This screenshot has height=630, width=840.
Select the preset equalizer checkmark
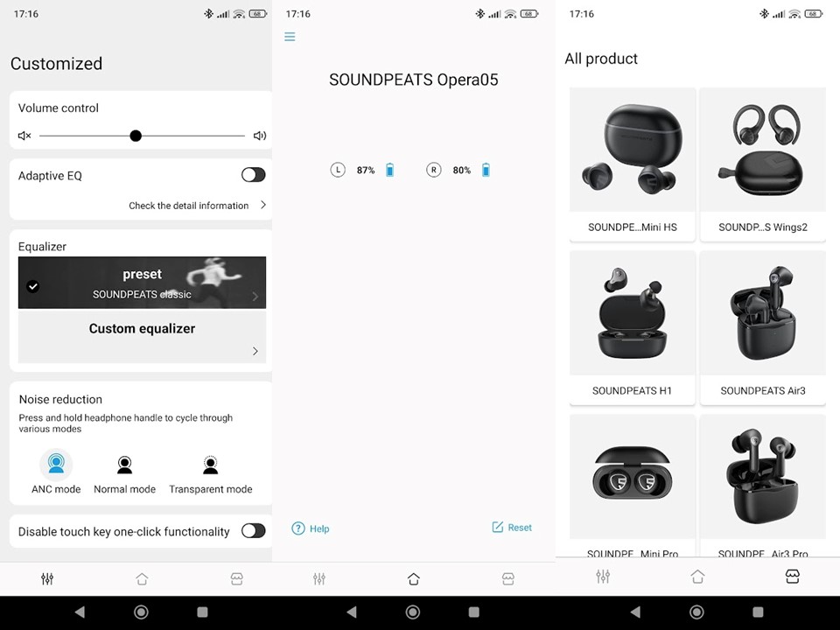coord(32,286)
